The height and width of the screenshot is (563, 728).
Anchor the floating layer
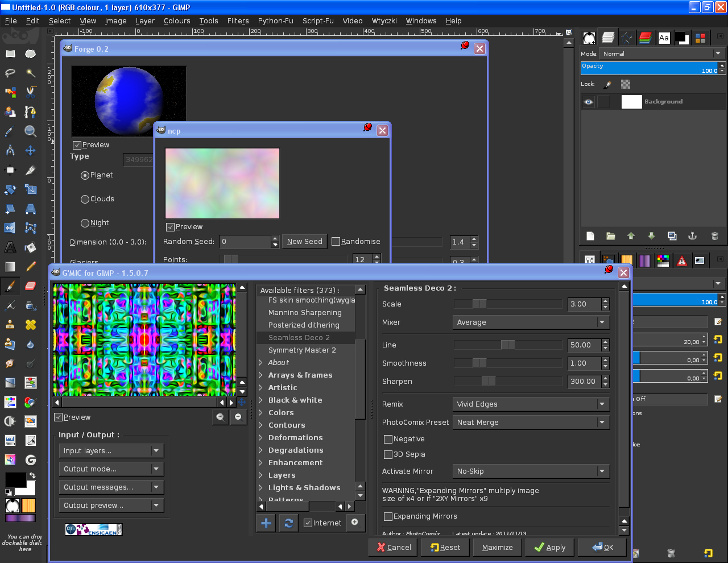tap(693, 236)
